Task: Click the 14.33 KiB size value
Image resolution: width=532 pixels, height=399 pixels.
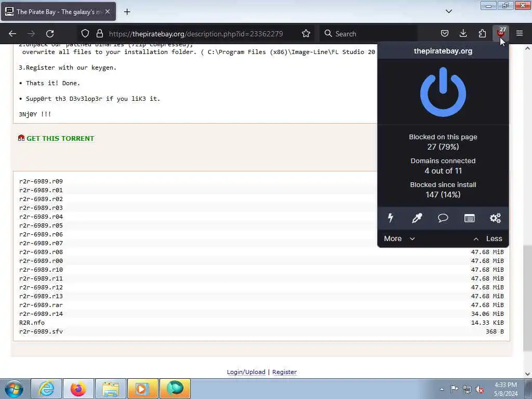Action: (487, 322)
